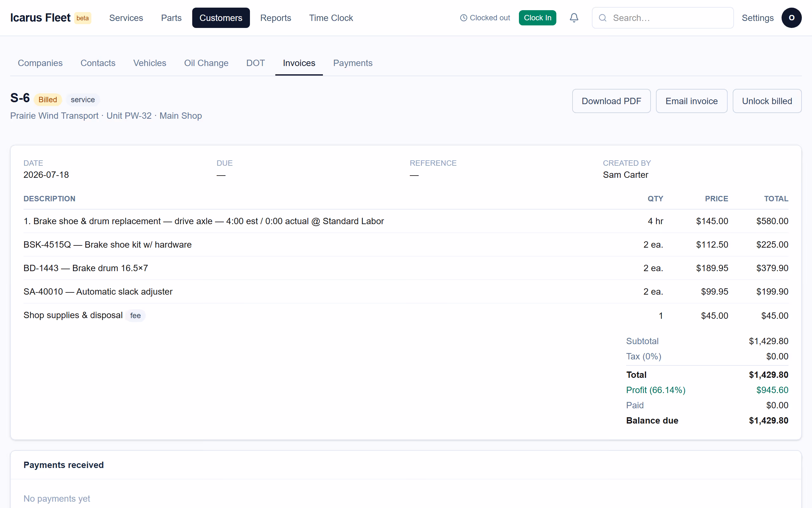Click the search magnifier icon
Screen dimensions: 812x508
603,18
